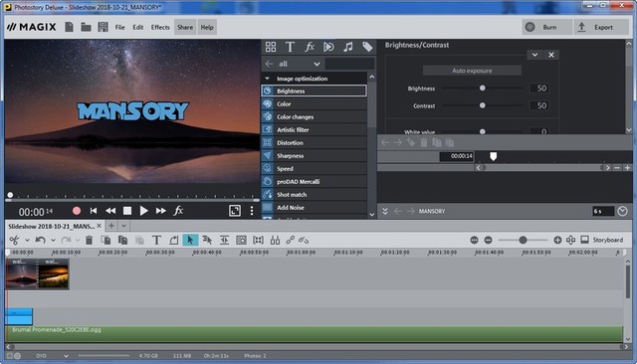The width and height of the screenshot is (637, 364).
Task: Select the Artistic filter effect
Action: coord(315,130)
